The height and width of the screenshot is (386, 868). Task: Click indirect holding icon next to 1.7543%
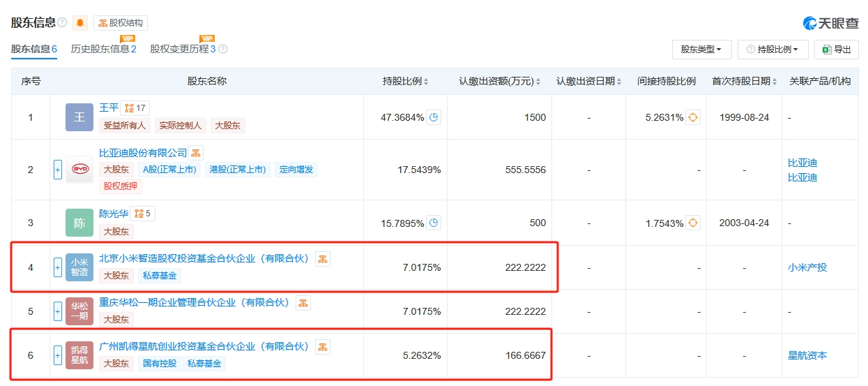(x=693, y=223)
